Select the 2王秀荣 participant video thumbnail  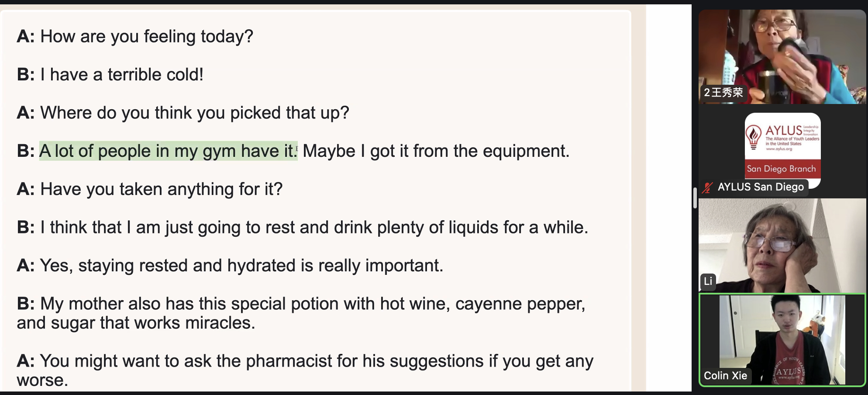tap(782, 56)
